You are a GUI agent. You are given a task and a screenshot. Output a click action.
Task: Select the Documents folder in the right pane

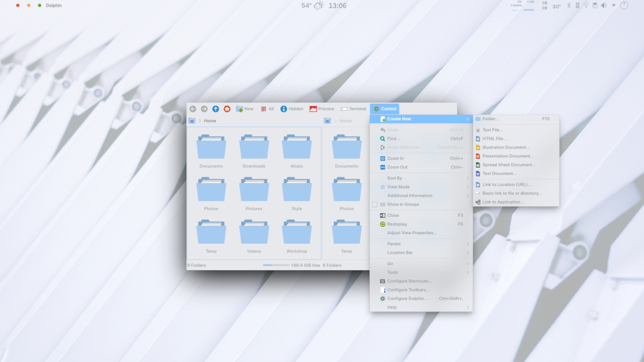tap(346, 151)
